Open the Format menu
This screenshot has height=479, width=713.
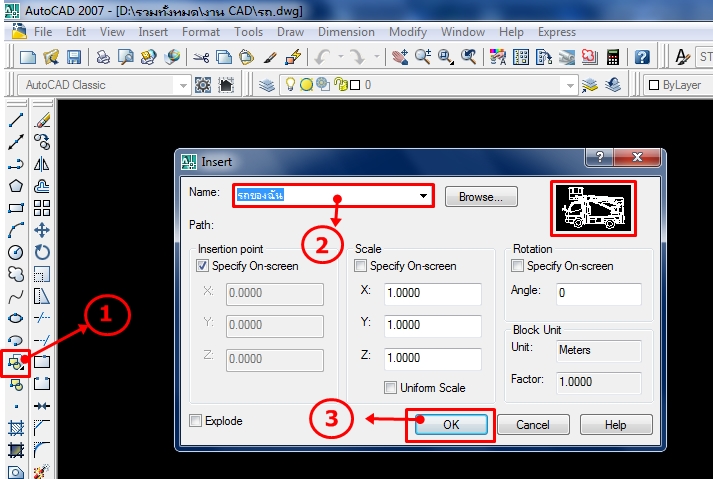tap(201, 32)
